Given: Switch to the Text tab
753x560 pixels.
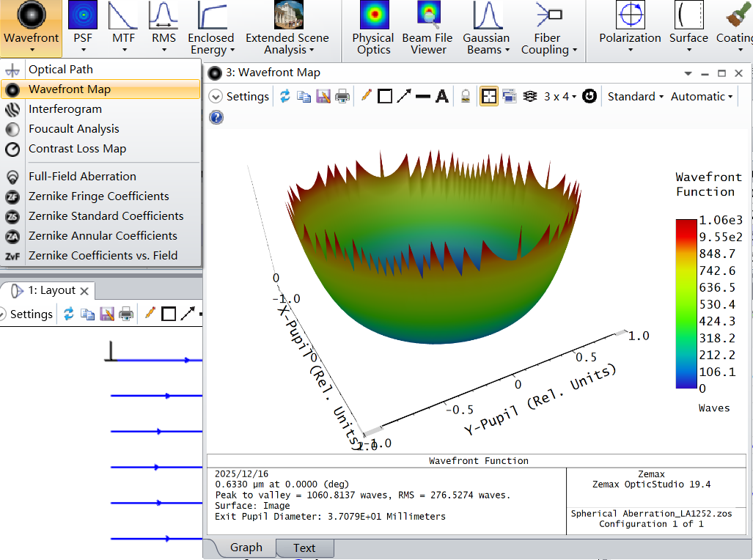Looking at the screenshot, I should [x=304, y=548].
